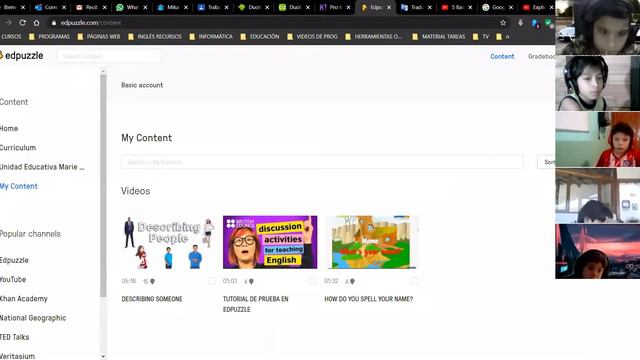Open the Describing People video thumbnail
Screen dimensions: 640x360
pos(169,242)
